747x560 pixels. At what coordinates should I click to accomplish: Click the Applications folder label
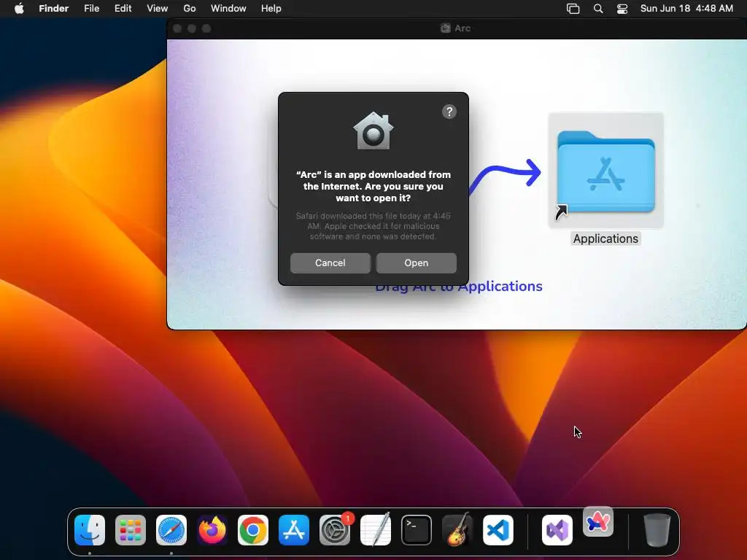coord(605,238)
